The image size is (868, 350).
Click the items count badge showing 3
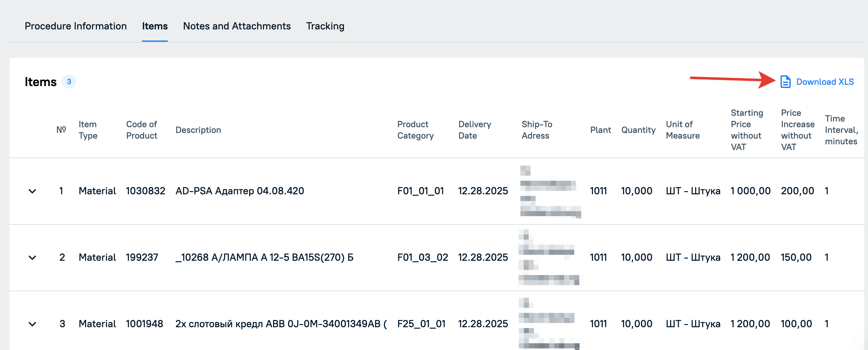click(x=69, y=82)
